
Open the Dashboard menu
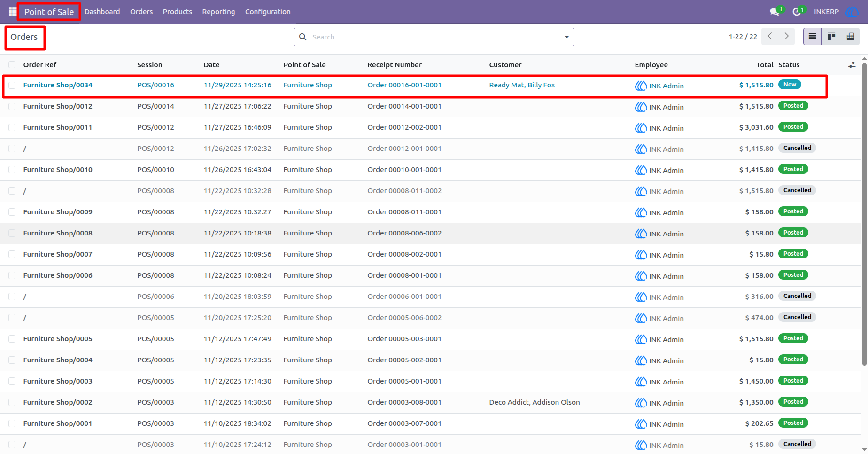pyautogui.click(x=102, y=12)
